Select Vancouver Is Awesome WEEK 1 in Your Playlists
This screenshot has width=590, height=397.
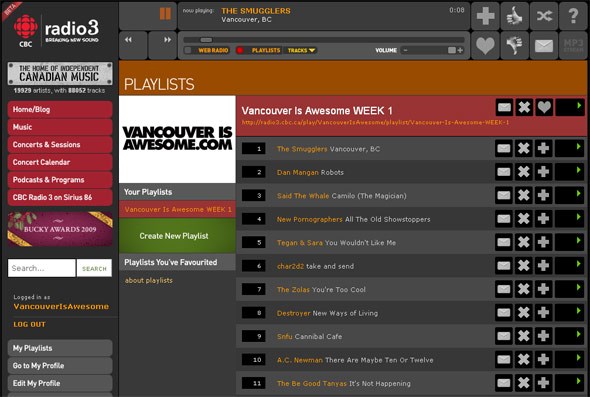(x=177, y=209)
